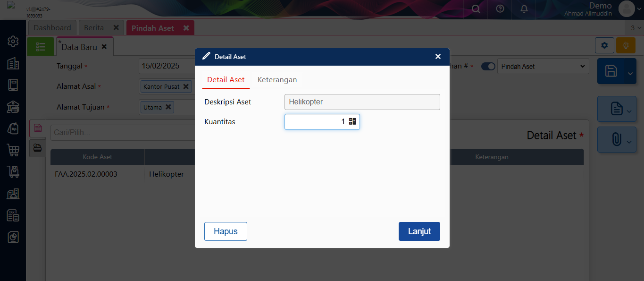Viewport: 644px width, 281px height.
Task: Toggle the numbering switch beside Pindah Aset
Action: click(488, 67)
